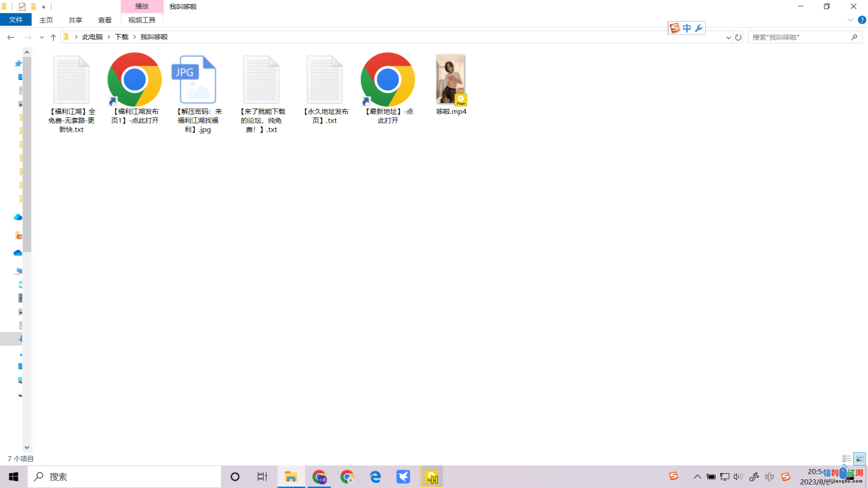Navigate to 下载 in the breadcrumb path
The image size is (868, 488).
click(x=121, y=37)
